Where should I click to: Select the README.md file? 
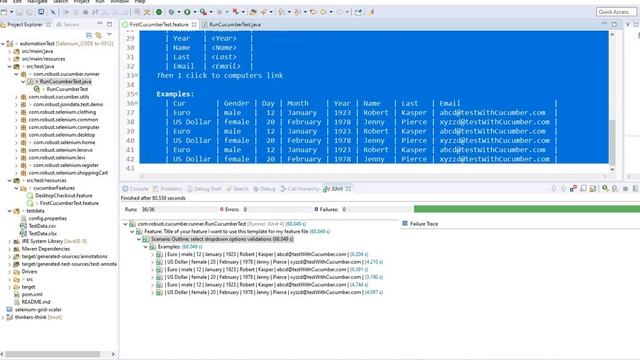point(36,302)
